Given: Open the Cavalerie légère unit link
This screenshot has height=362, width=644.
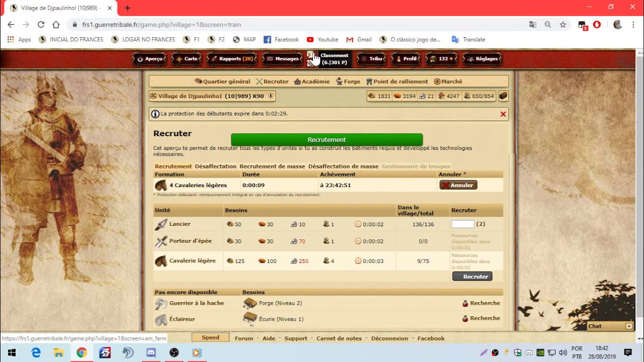Looking at the screenshot, I should click(x=193, y=261).
